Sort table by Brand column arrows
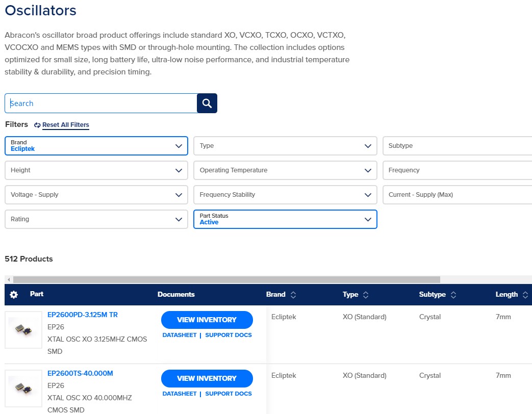The image size is (532, 414). tap(293, 295)
